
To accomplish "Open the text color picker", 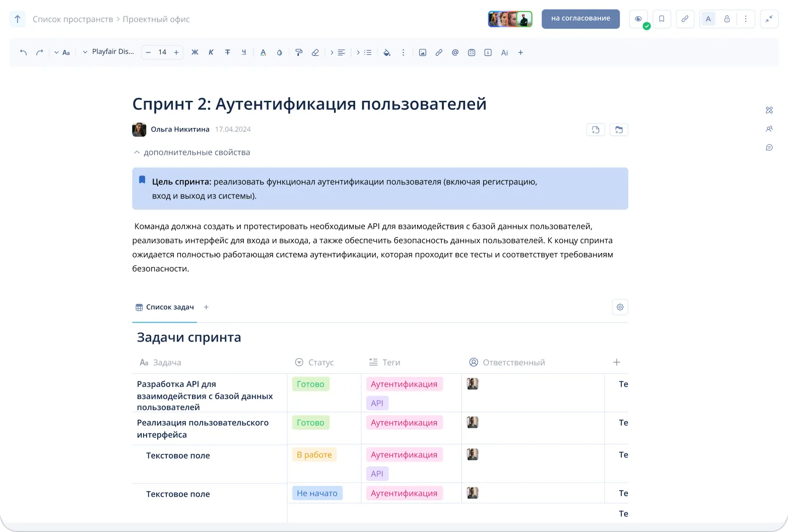I will 263,52.
